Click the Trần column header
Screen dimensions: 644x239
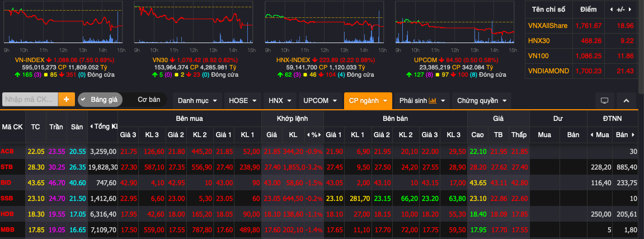pos(56,127)
